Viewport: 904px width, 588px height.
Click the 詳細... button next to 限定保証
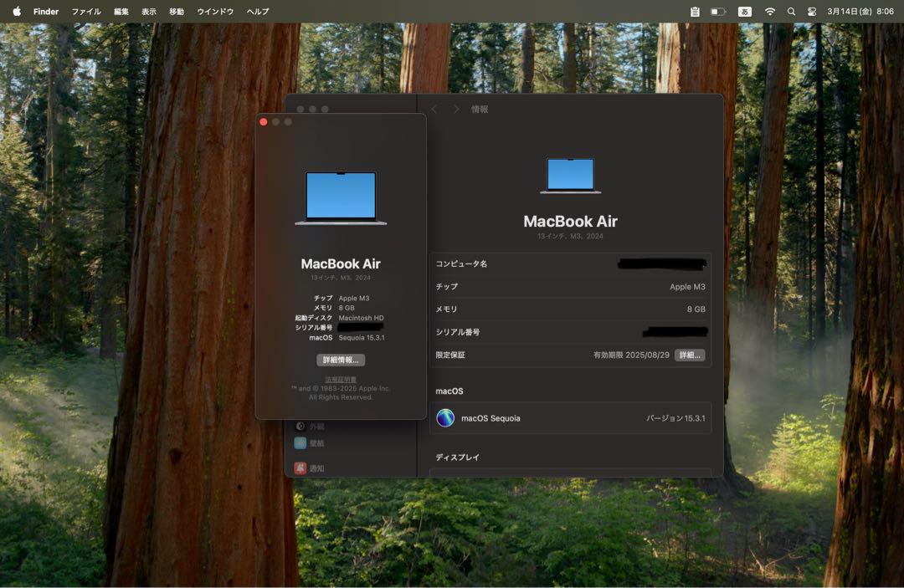click(690, 355)
